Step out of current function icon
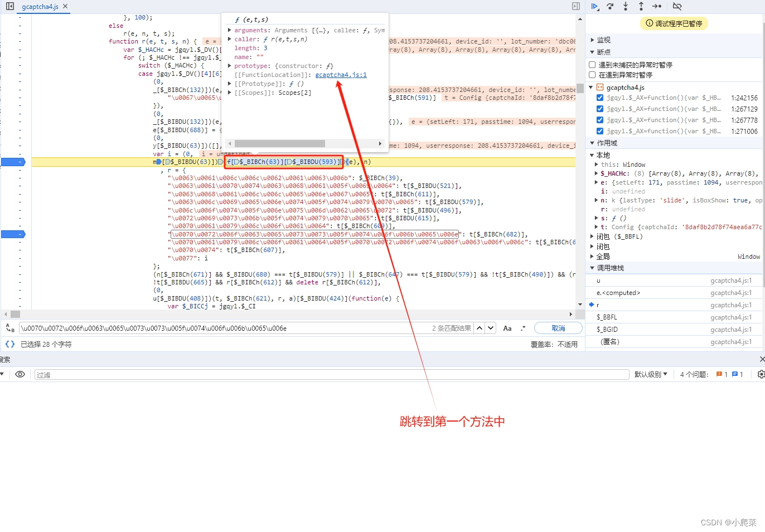The height and width of the screenshot is (532, 765). point(641,6)
